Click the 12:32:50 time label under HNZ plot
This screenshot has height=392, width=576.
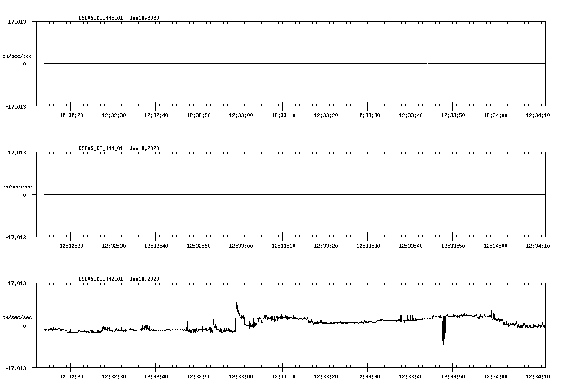tap(199, 377)
